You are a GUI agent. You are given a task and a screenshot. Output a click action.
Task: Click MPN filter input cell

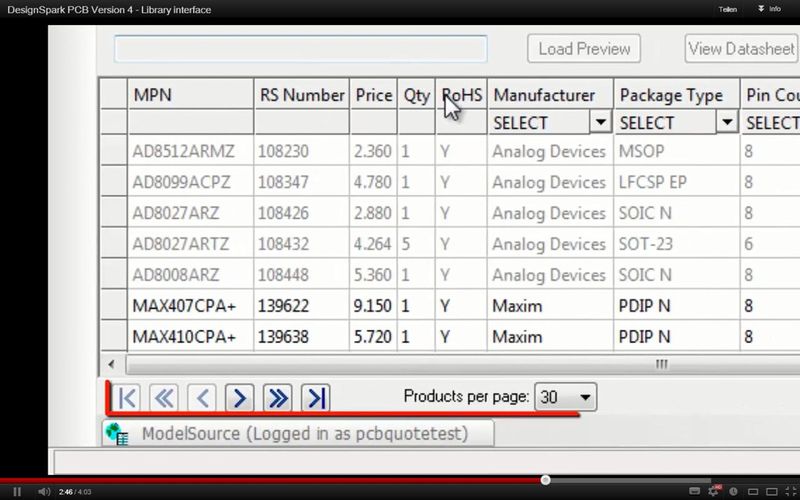190,122
